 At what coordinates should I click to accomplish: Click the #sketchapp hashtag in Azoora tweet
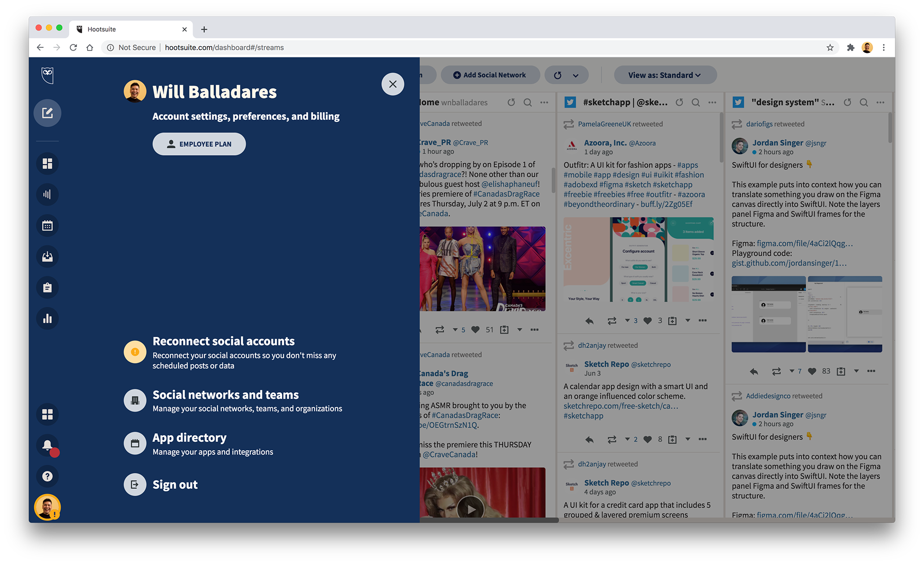click(x=673, y=185)
